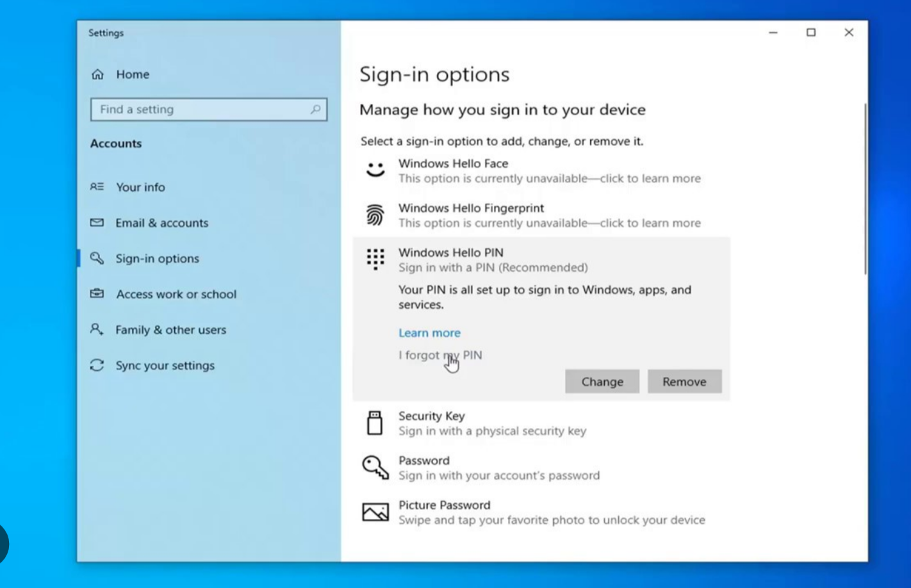Click the 'Sign in with a physical security key' text
Viewport: 911px width, 588px height.
[x=492, y=431]
